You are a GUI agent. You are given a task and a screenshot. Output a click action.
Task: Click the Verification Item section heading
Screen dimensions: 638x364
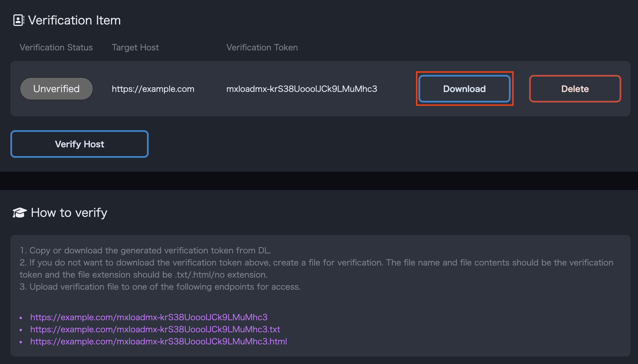(74, 20)
